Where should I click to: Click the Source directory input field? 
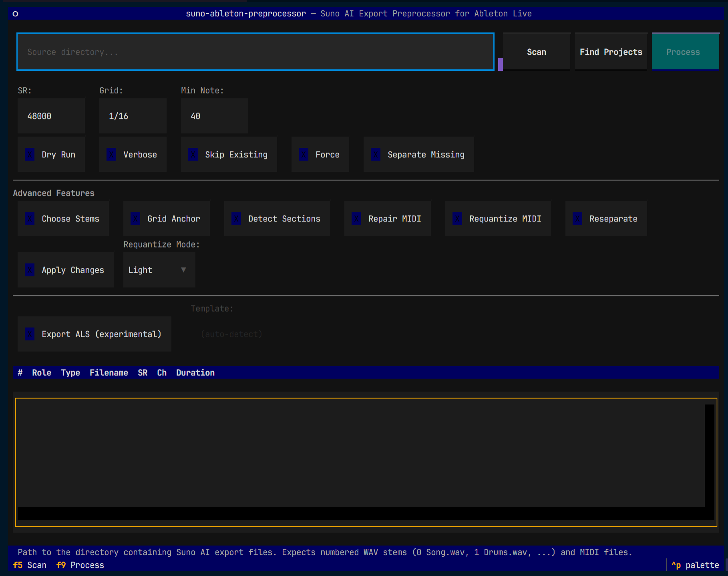pos(255,52)
